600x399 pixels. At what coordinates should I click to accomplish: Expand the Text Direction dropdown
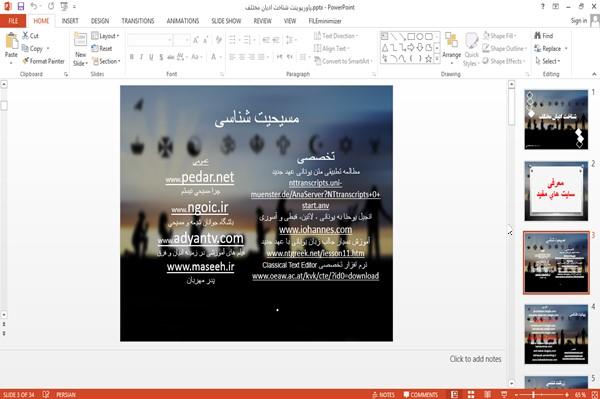(x=336, y=36)
